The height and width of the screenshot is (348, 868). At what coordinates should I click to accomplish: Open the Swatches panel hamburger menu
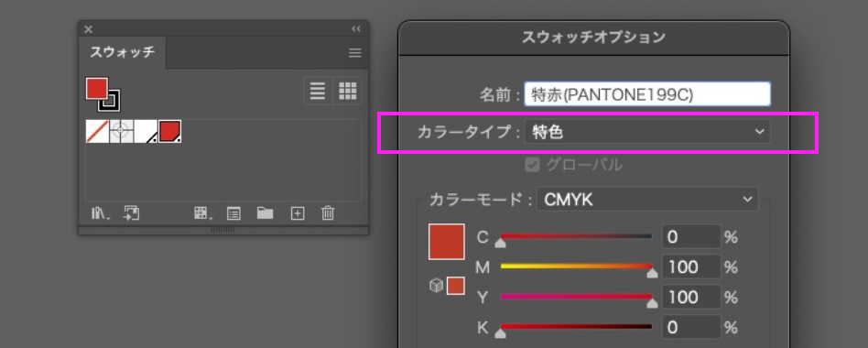(355, 53)
